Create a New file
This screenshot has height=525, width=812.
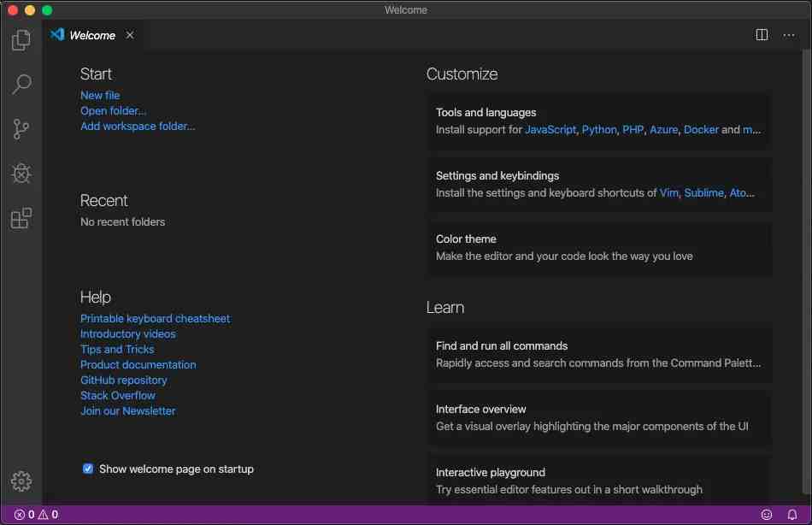click(x=100, y=95)
